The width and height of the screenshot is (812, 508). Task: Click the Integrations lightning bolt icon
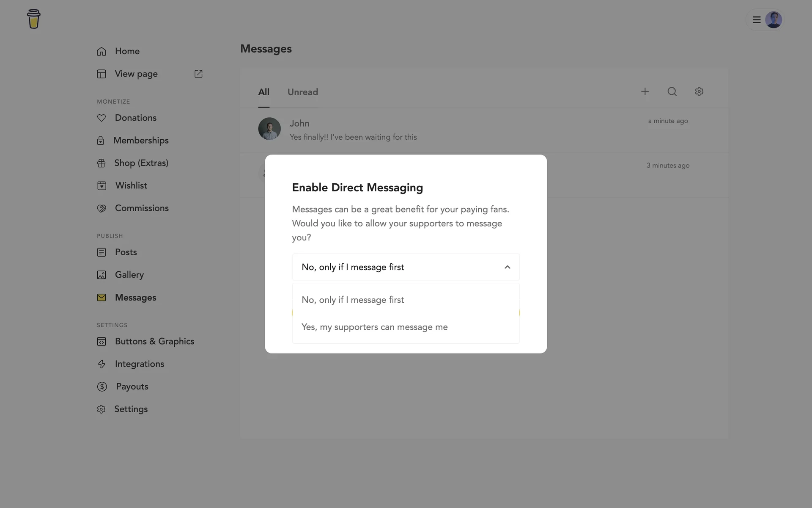coord(101,364)
